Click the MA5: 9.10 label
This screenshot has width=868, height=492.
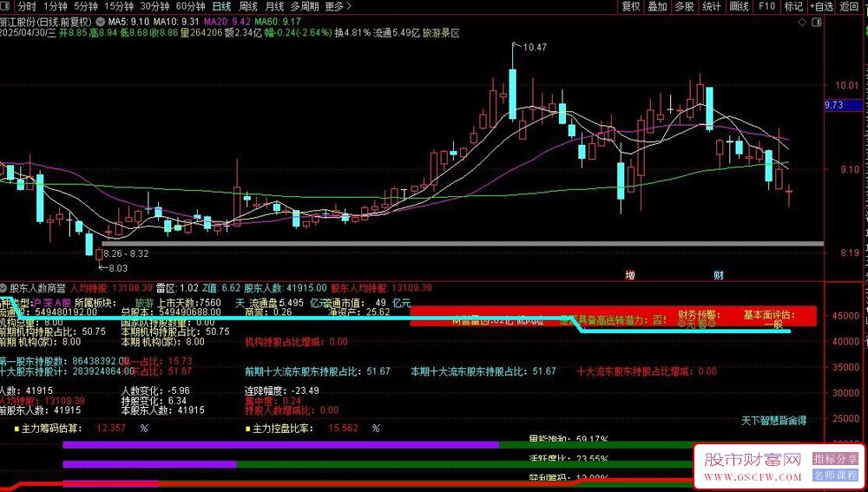(x=128, y=23)
